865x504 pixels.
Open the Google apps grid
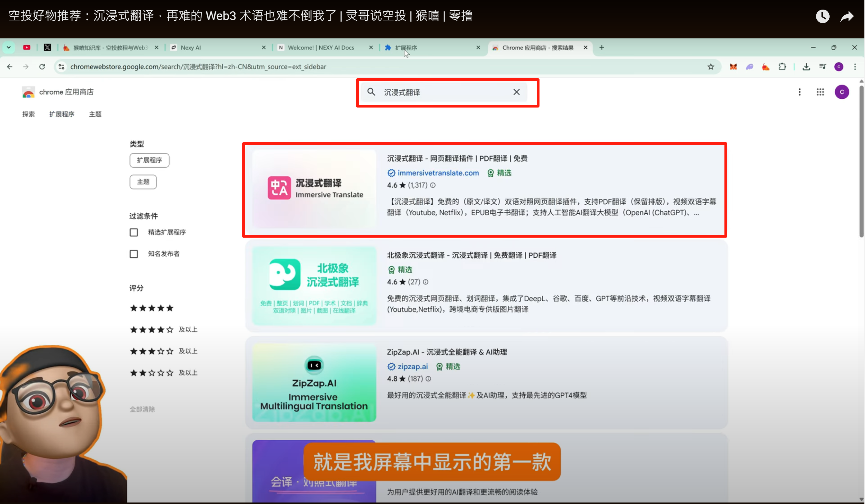click(x=820, y=91)
